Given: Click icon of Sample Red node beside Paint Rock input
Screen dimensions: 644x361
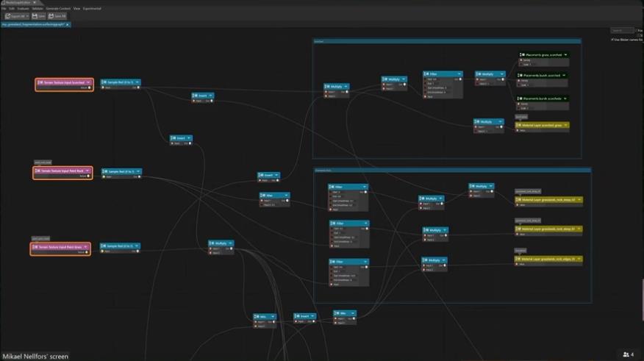Looking at the screenshot, I should tap(105, 171).
